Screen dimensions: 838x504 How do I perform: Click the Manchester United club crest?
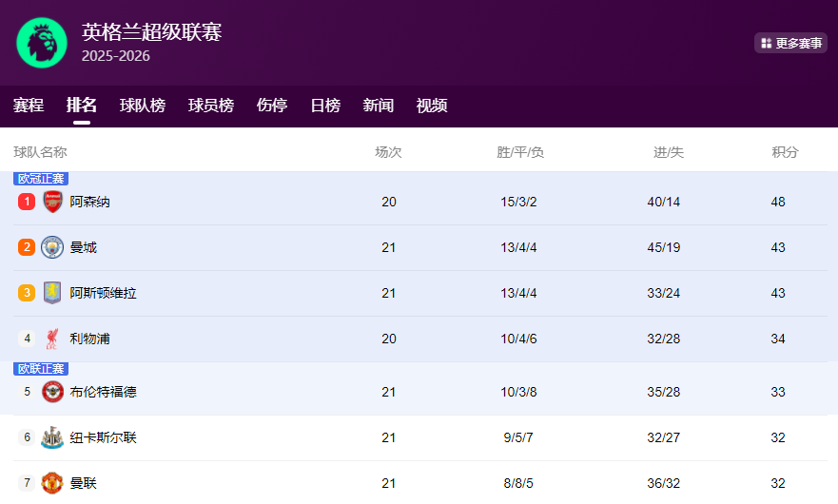pos(52,483)
